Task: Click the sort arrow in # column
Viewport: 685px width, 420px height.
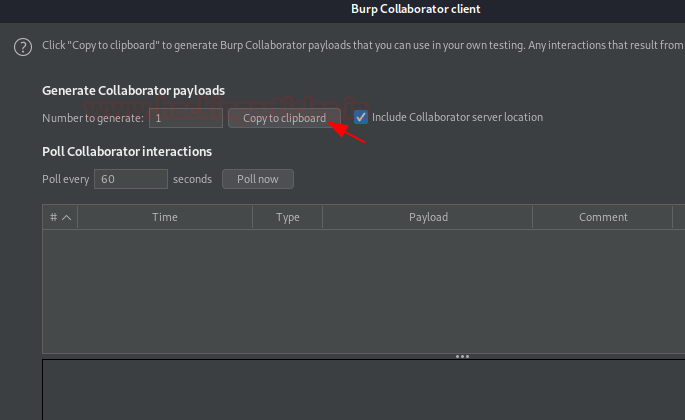Action: pos(66,217)
